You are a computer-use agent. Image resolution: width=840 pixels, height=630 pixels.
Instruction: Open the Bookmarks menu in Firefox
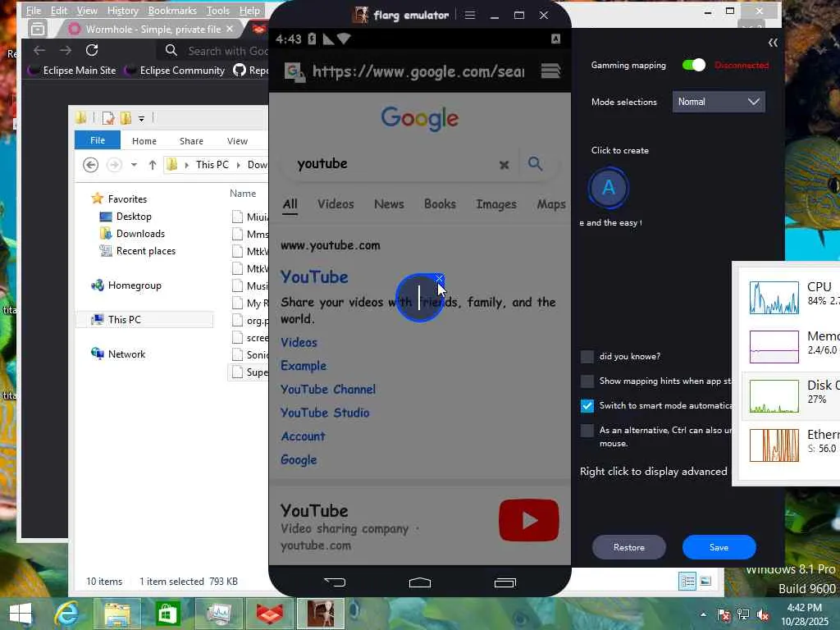pyautogui.click(x=172, y=11)
